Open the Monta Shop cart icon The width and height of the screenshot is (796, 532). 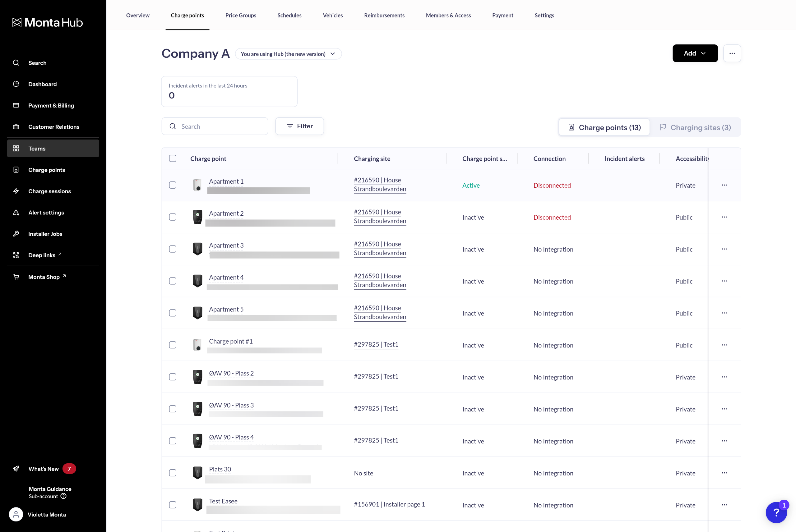coord(16,277)
